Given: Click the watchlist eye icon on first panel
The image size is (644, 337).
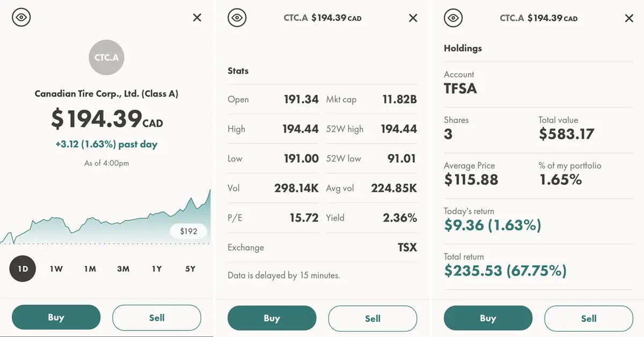Looking at the screenshot, I should pos(21,17).
